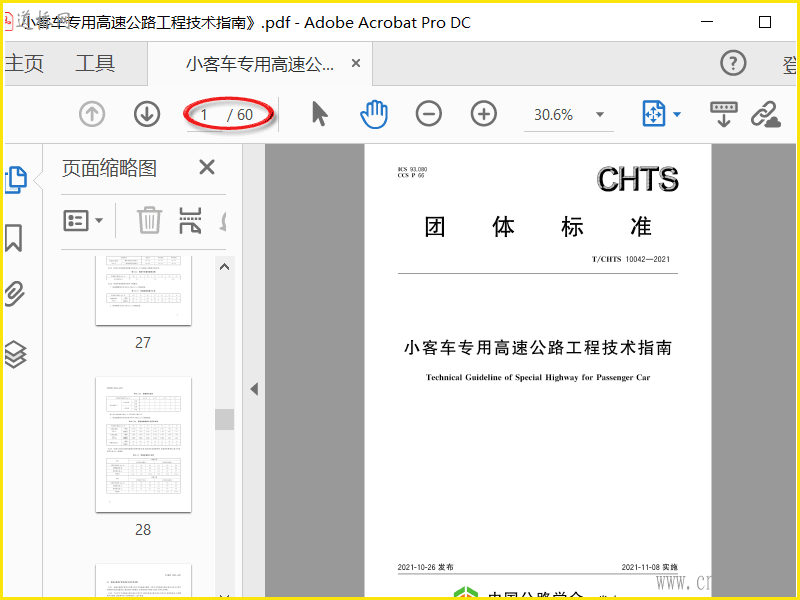Expand the fit page options arrow
The width and height of the screenshot is (800, 600).
(x=677, y=114)
